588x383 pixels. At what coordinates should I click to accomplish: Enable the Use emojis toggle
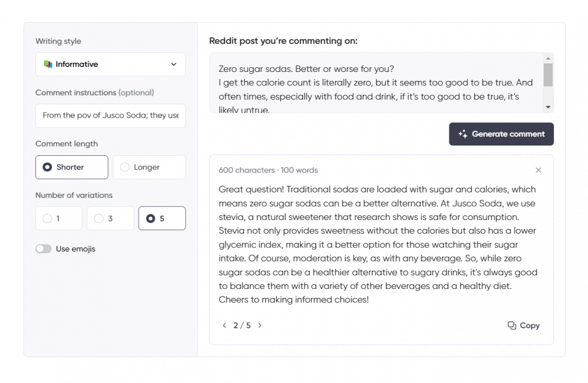(x=43, y=248)
